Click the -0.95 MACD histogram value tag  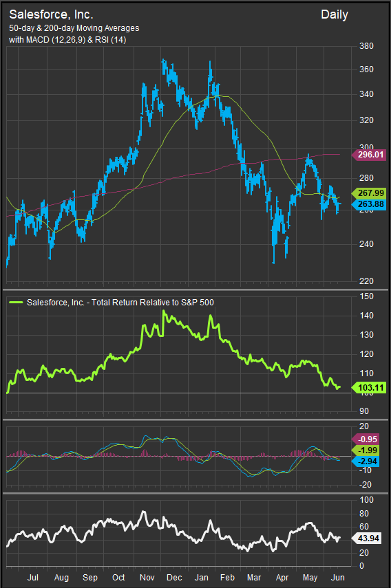pyautogui.click(x=366, y=439)
